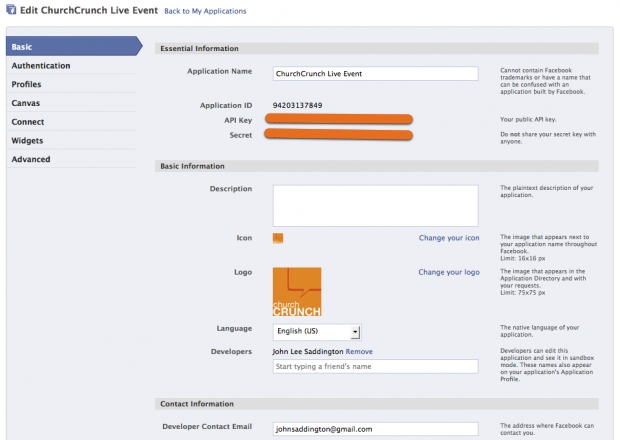Click the API Key label
Screen dimensions: 620x440
tap(238, 120)
